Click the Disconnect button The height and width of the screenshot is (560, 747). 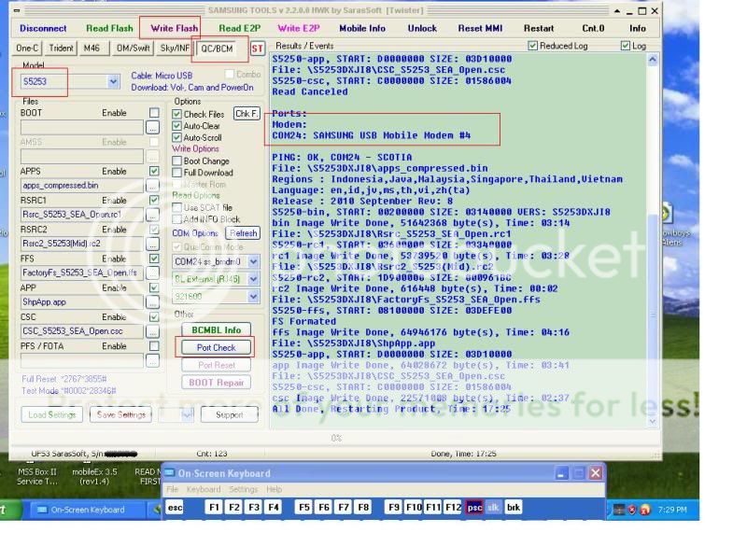coord(43,29)
